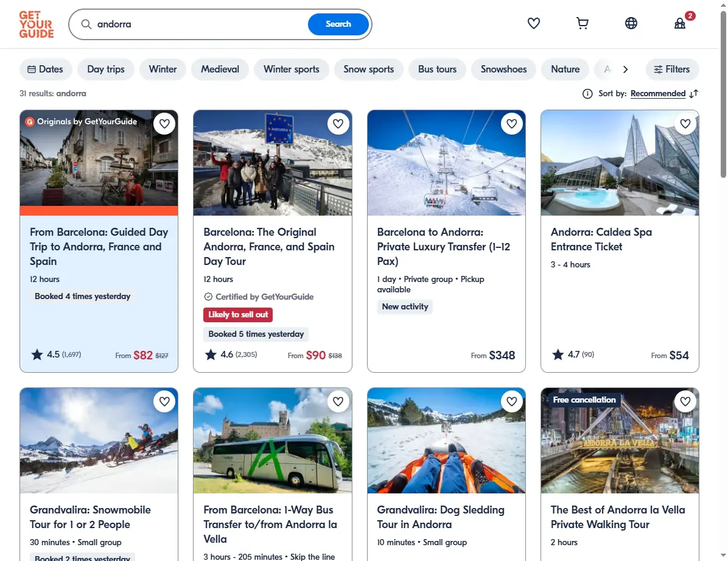Select the Day trips filter chip
The height and width of the screenshot is (561, 728).
pyautogui.click(x=106, y=69)
